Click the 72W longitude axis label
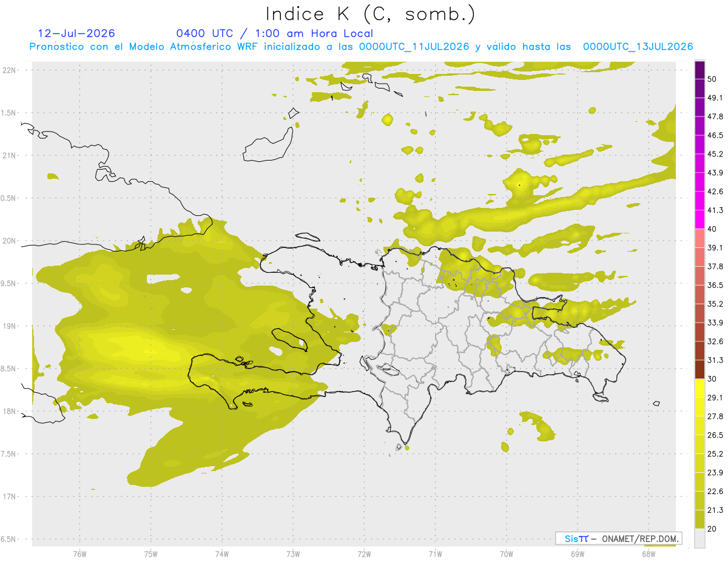 (364, 554)
